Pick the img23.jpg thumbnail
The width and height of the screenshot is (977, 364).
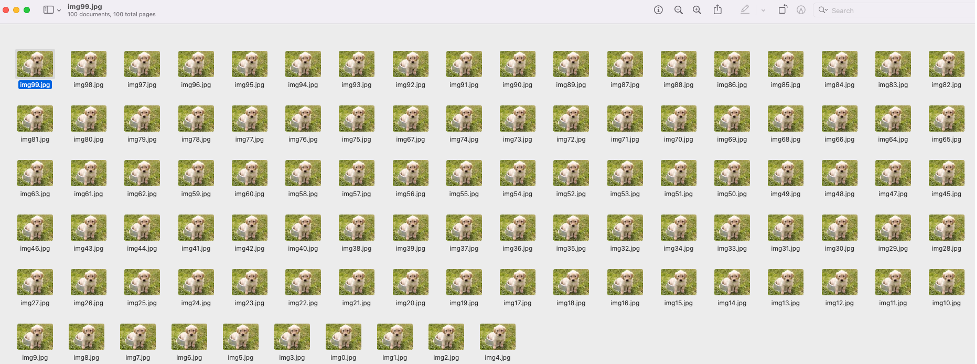click(249, 282)
